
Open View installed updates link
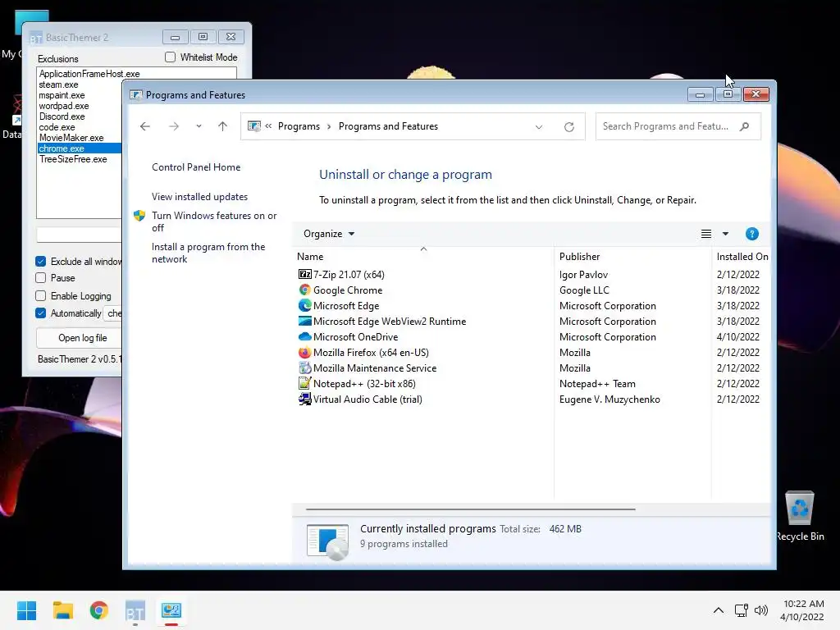199,197
